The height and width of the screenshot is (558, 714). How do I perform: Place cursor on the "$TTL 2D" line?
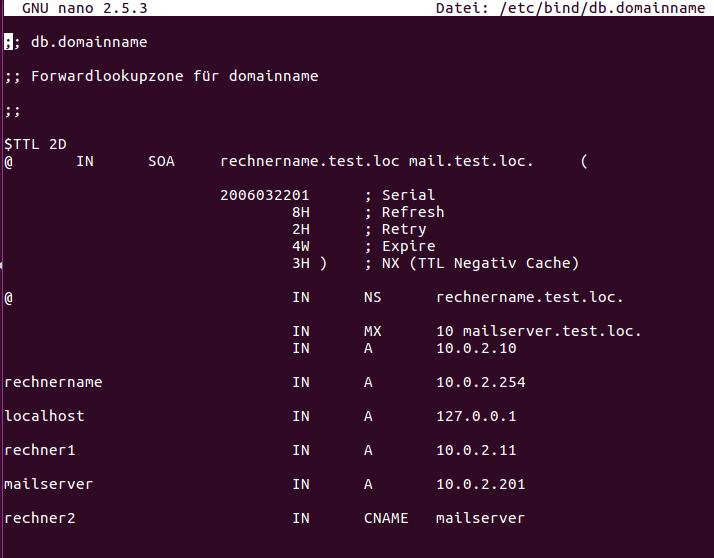click(35, 144)
